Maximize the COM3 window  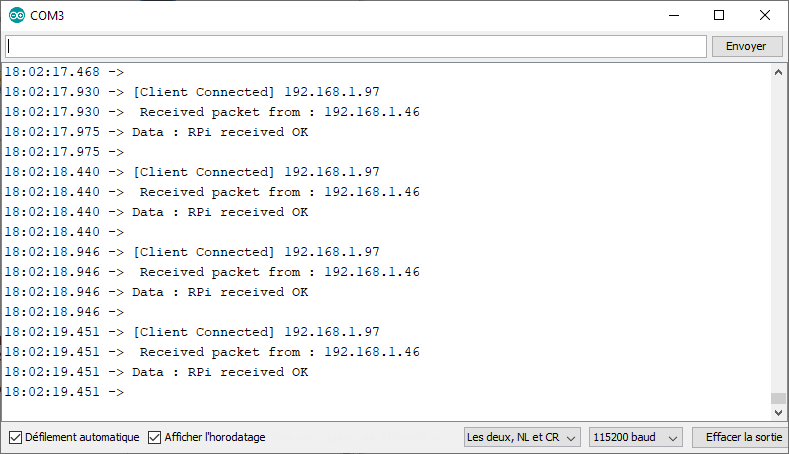click(719, 16)
